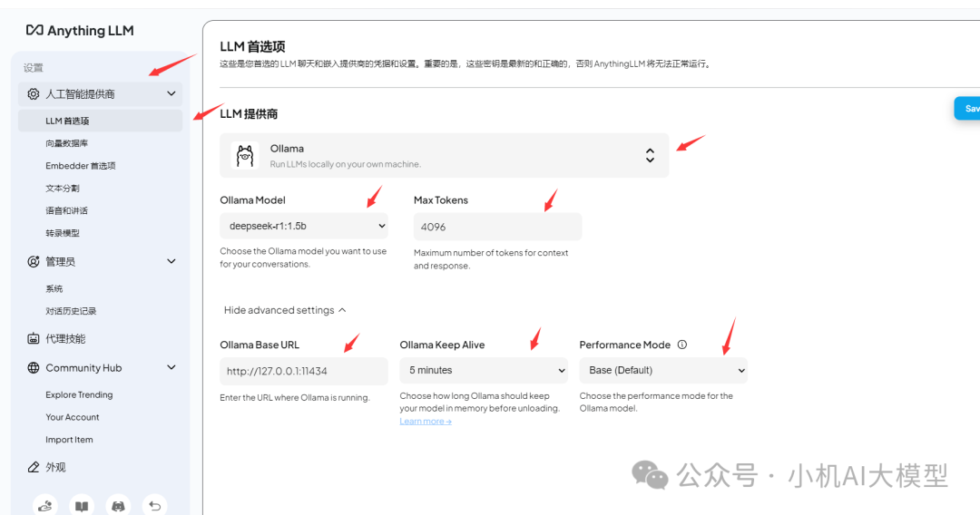Click the 设置 sidebar heading
The width and height of the screenshot is (980, 515).
(34, 68)
